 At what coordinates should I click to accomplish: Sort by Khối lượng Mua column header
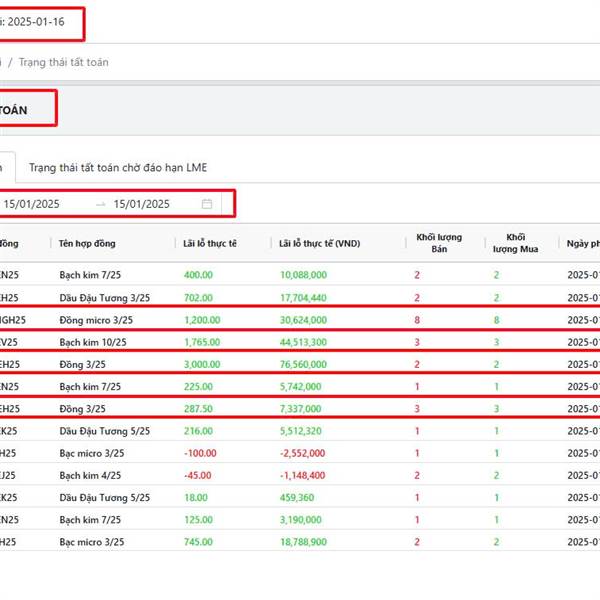pos(515,243)
